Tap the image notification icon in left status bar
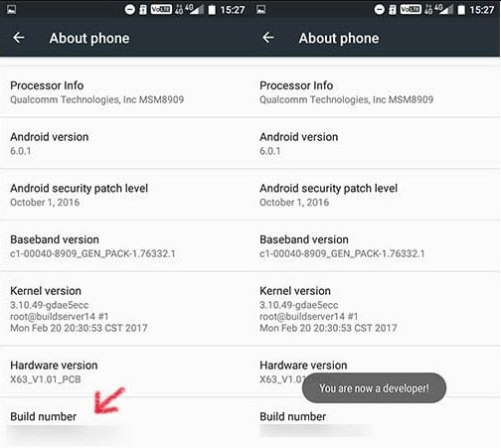Screen dimensions: 501x448 pyautogui.click(x=12, y=10)
